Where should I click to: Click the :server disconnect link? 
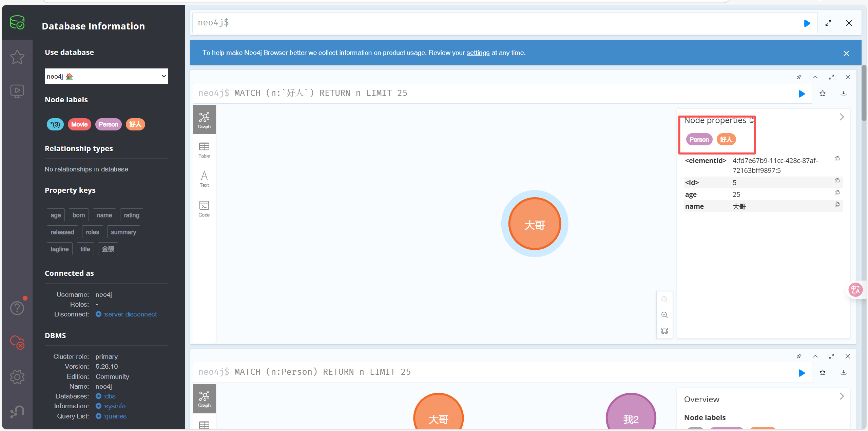click(130, 314)
